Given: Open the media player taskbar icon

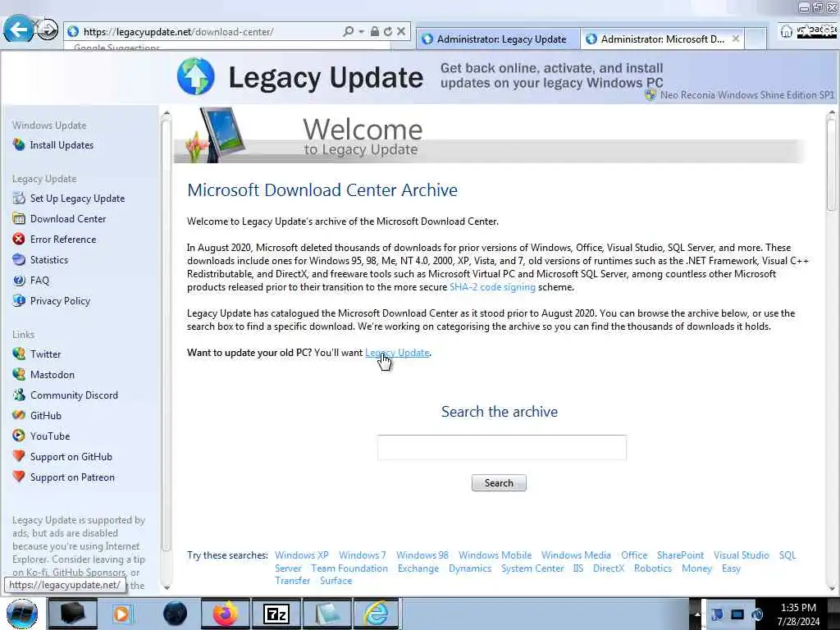Looking at the screenshot, I should [123, 614].
